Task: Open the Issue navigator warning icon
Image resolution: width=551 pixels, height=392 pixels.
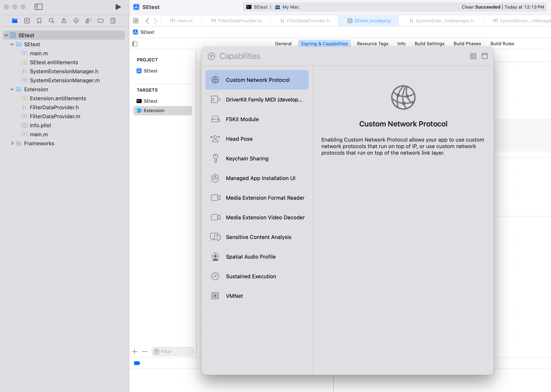Action: point(64,21)
